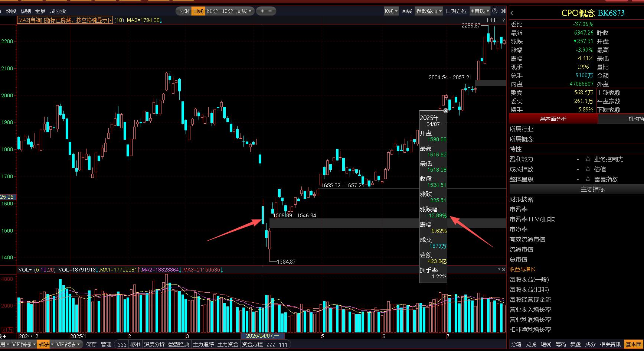Select the 标准 indicator template
644x351 pixels.
(135, 344)
